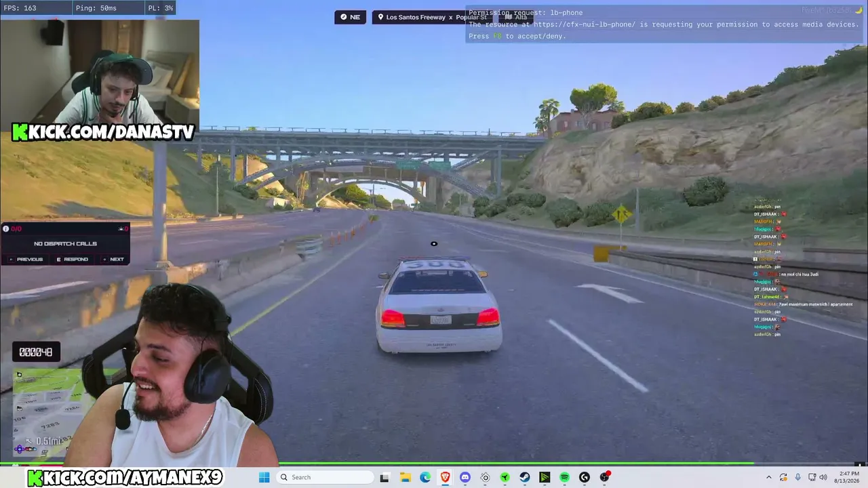Open Task View from the taskbar
868x488 pixels.
(x=384, y=477)
